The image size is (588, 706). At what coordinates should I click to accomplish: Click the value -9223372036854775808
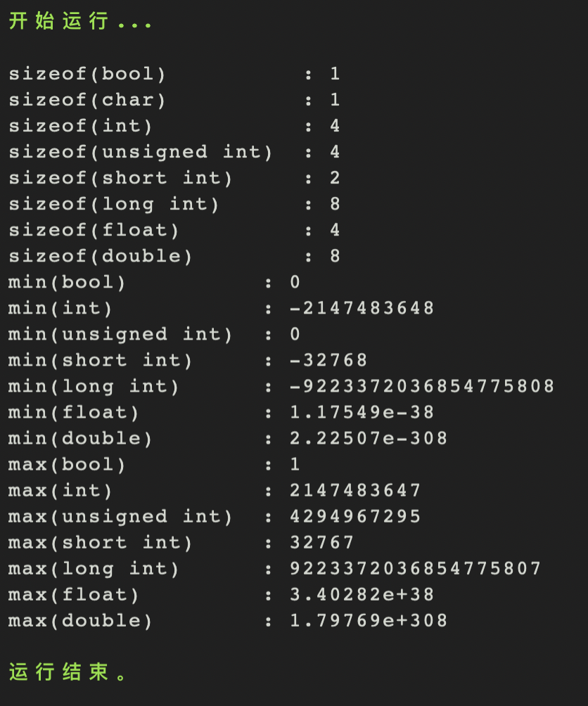[422, 386]
